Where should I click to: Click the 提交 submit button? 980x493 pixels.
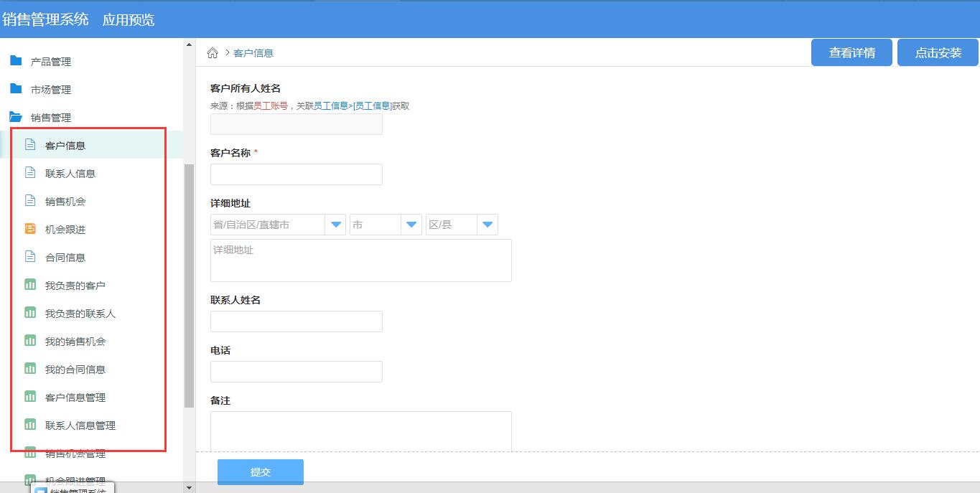coord(260,471)
